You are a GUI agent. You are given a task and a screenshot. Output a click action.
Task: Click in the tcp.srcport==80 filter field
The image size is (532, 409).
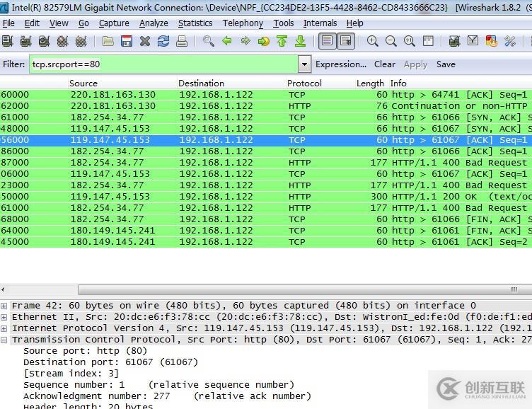point(163,64)
